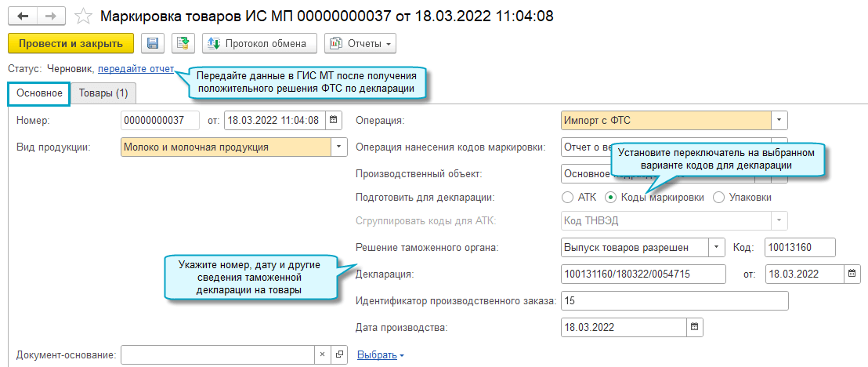Image resolution: width=868 pixels, height=367 pixels.
Task: Open calendar picker next to document date field
Action: 334,120
